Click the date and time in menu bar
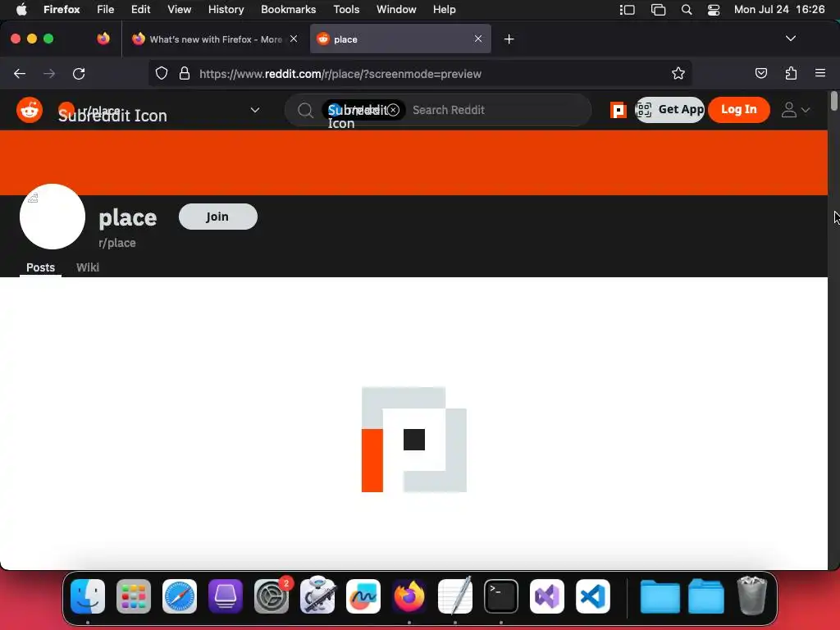 779,9
